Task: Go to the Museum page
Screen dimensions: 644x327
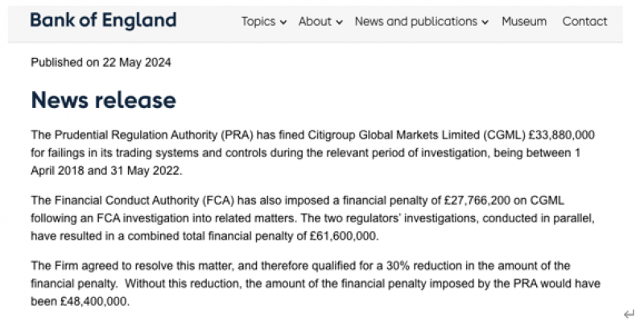Action: click(x=524, y=22)
